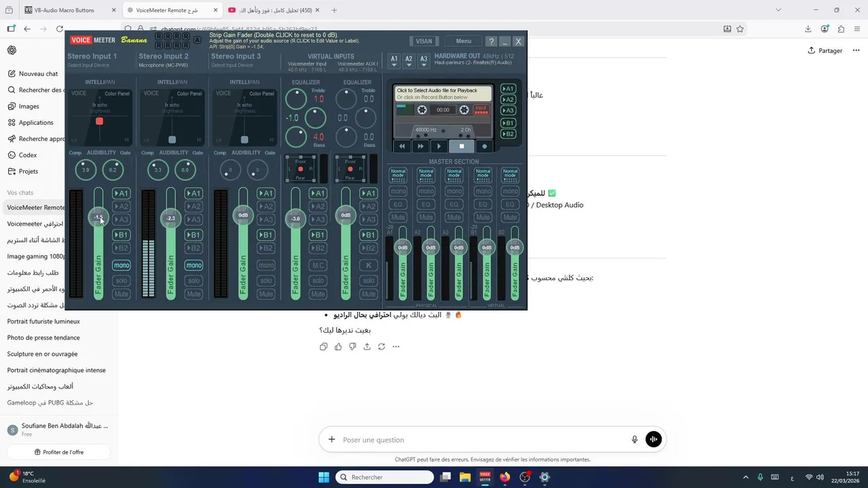Toggle mono on Stereo Input 2

tap(194, 265)
